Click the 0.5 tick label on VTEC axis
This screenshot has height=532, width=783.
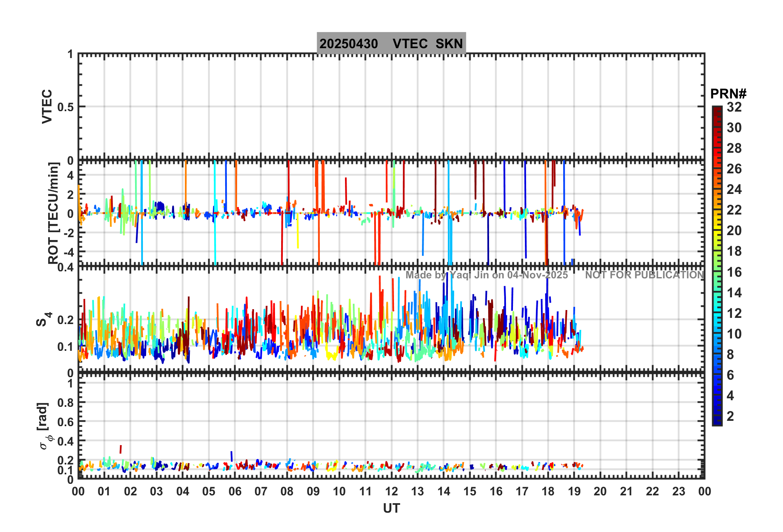(x=65, y=107)
